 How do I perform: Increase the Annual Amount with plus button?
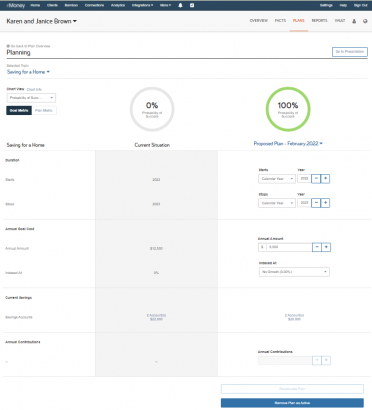[x=326, y=247]
